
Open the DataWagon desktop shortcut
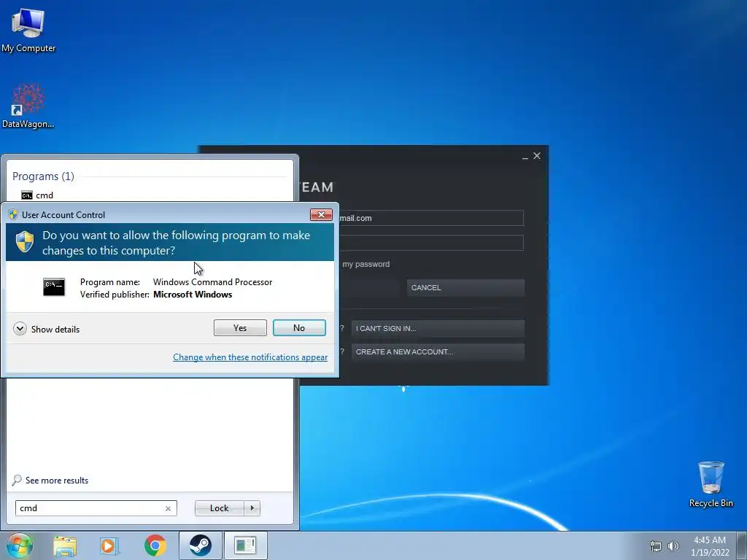coord(28,106)
